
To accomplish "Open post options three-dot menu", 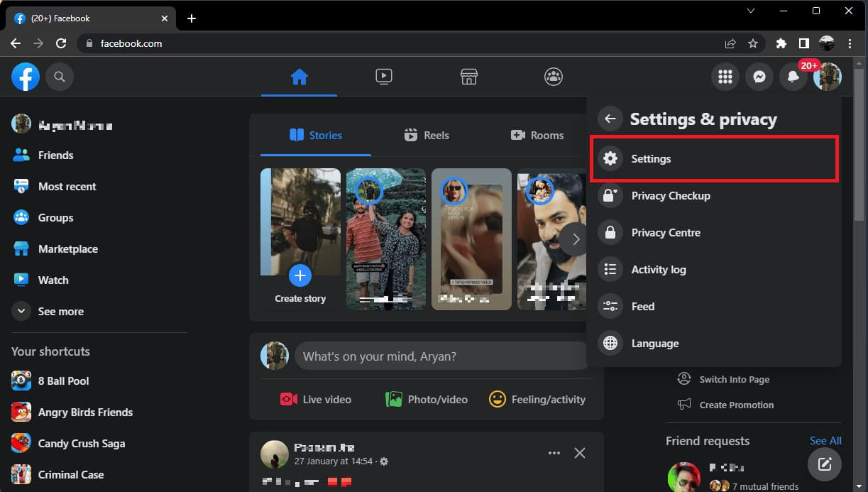I will (554, 454).
